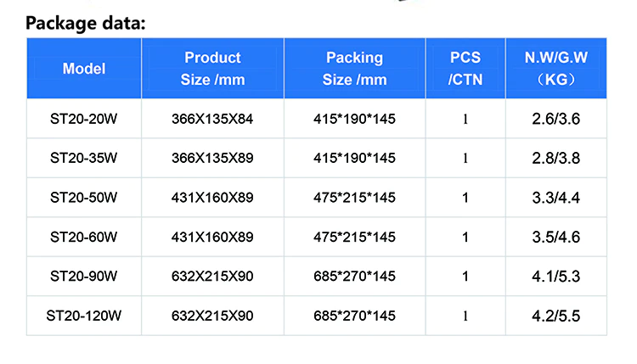
Task: Click the PCS /CTN column header
Action: 465,69
